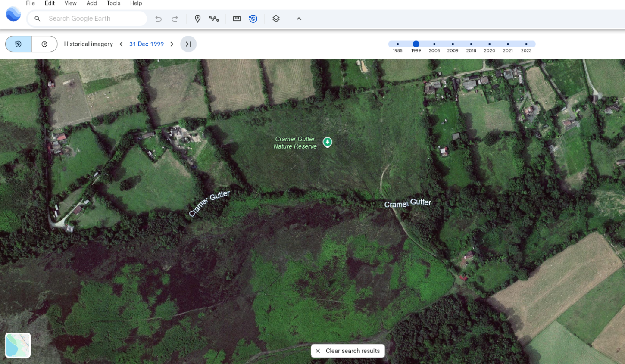Viewport: 625px width, 364px height.
Task: Jump to the latest imagery
Action: (x=188, y=44)
